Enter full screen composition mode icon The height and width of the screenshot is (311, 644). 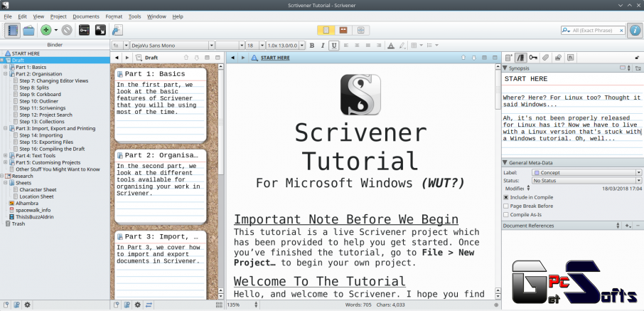(100, 30)
